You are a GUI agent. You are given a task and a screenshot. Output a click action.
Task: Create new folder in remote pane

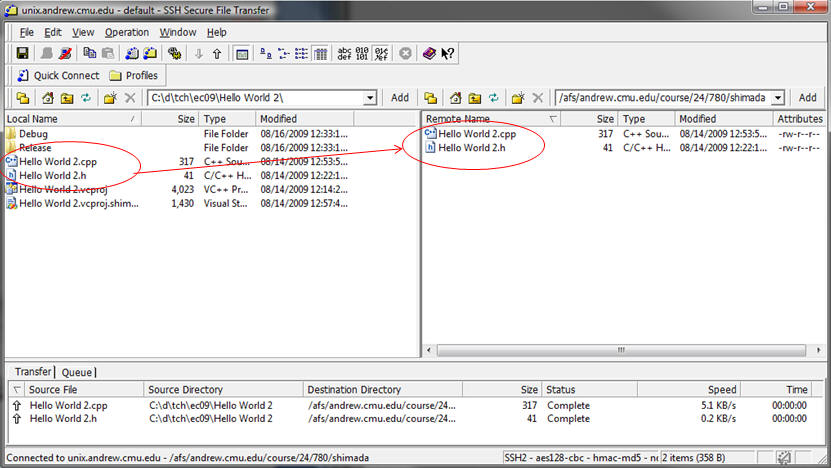tap(518, 98)
